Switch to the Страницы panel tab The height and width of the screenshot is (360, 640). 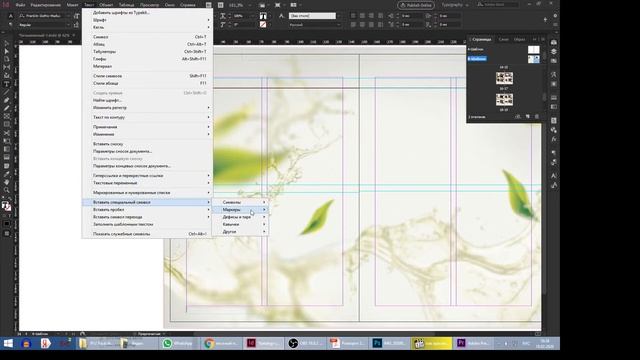482,39
